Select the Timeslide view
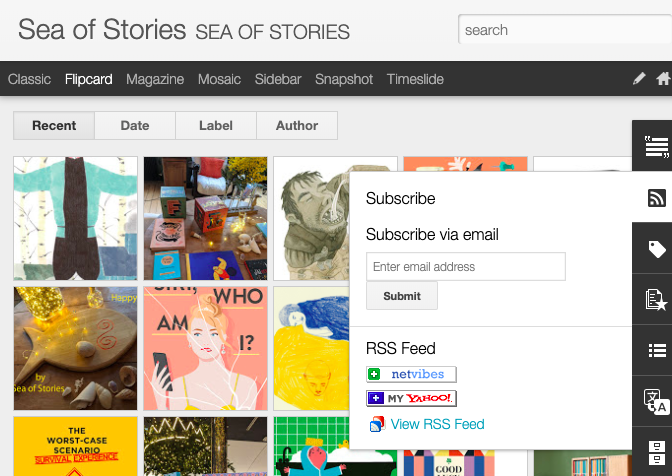Screen dimensions: 672x476 [415, 79]
